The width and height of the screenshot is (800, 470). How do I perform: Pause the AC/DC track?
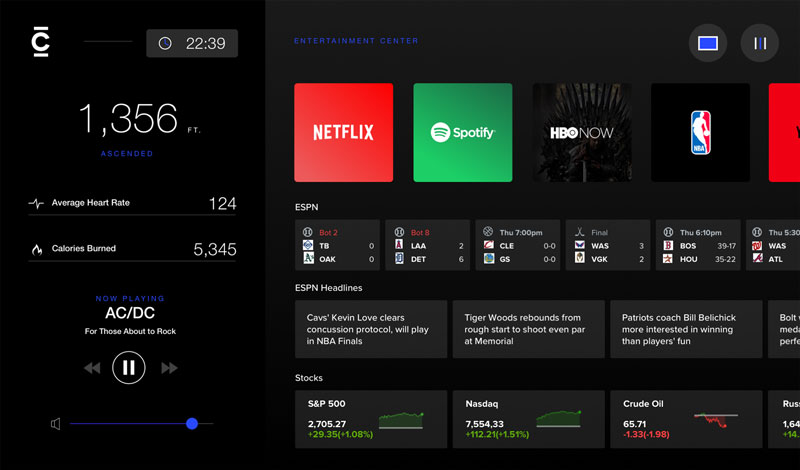tap(129, 367)
